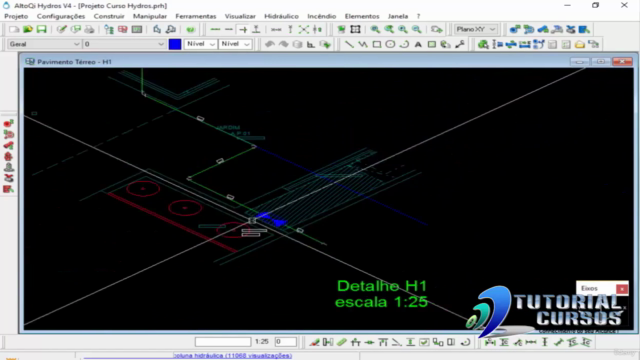Select the line drawing tool
The width and height of the screenshot is (640, 360).
pyautogui.click(x=349, y=44)
